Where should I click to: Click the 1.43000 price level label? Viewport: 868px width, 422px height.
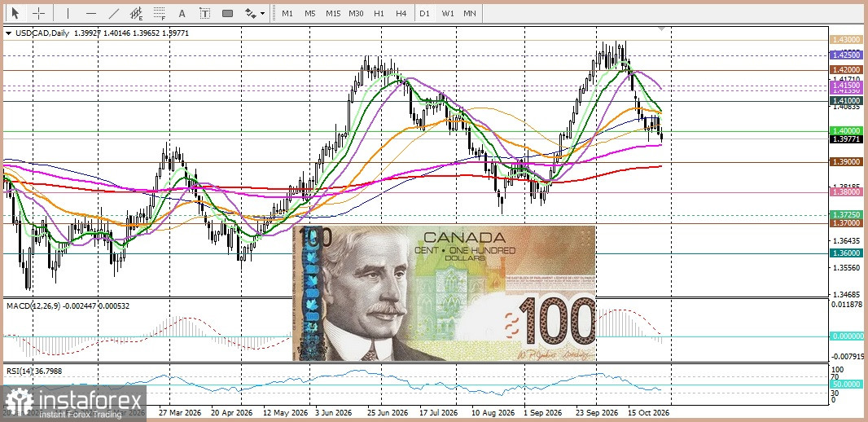[x=846, y=40]
